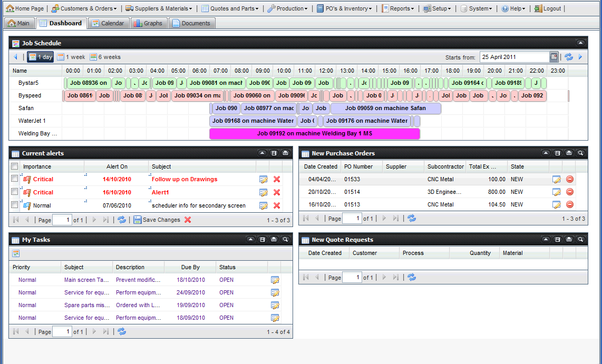Image resolution: width=602 pixels, height=364 pixels.
Task: Edit the Alert1 alert entry
Action: point(264,192)
